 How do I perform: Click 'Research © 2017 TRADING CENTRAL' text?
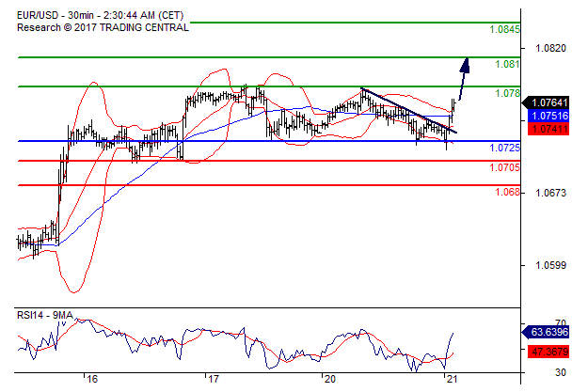pyautogui.click(x=103, y=28)
